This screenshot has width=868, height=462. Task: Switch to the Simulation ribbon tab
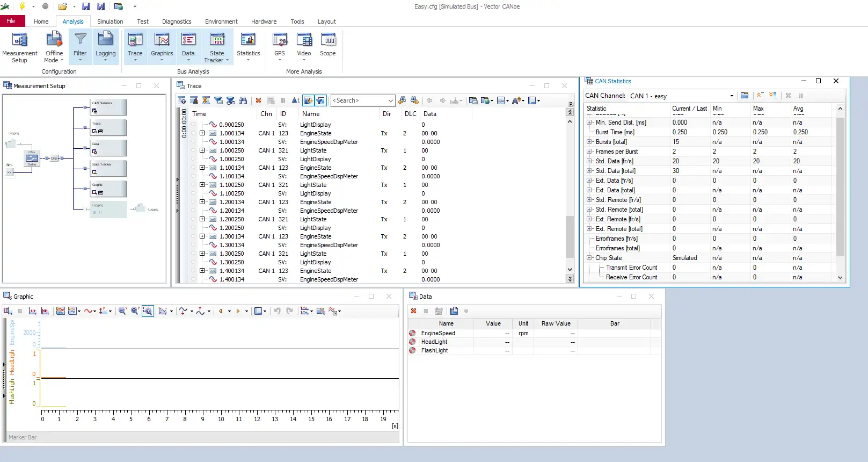point(110,21)
